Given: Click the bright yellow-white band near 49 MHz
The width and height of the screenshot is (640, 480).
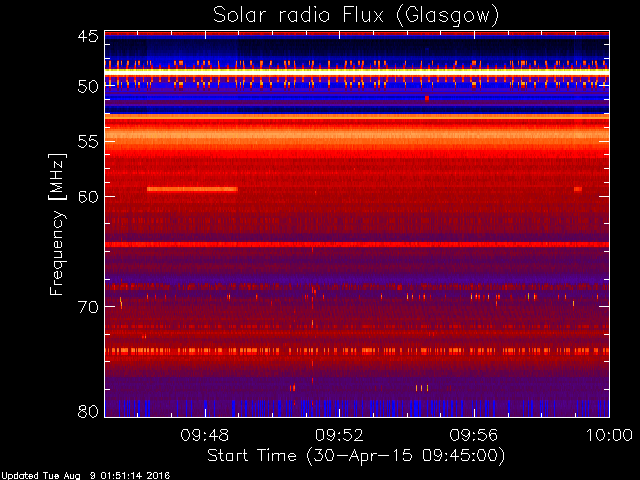Looking at the screenshot, I should tap(357, 71).
